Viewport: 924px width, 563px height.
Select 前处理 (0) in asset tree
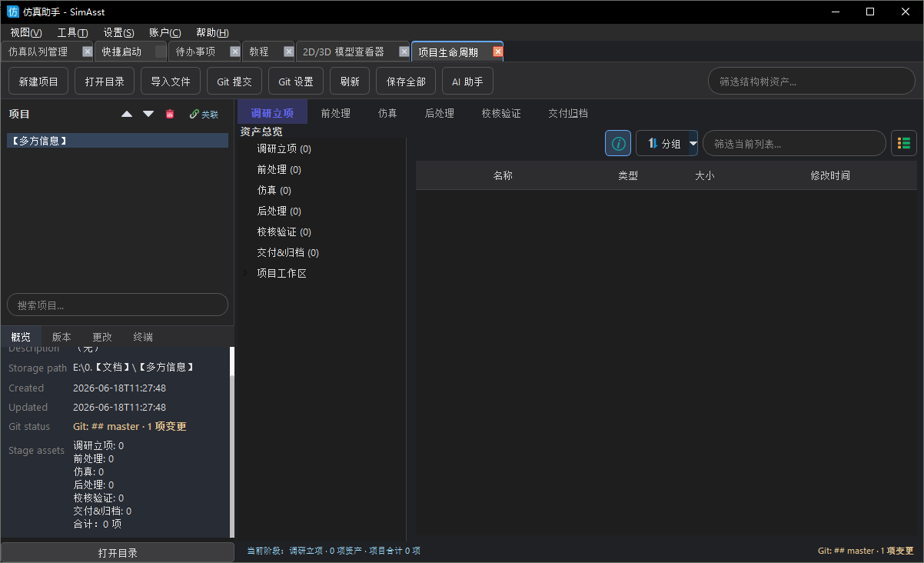pos(279,169)
